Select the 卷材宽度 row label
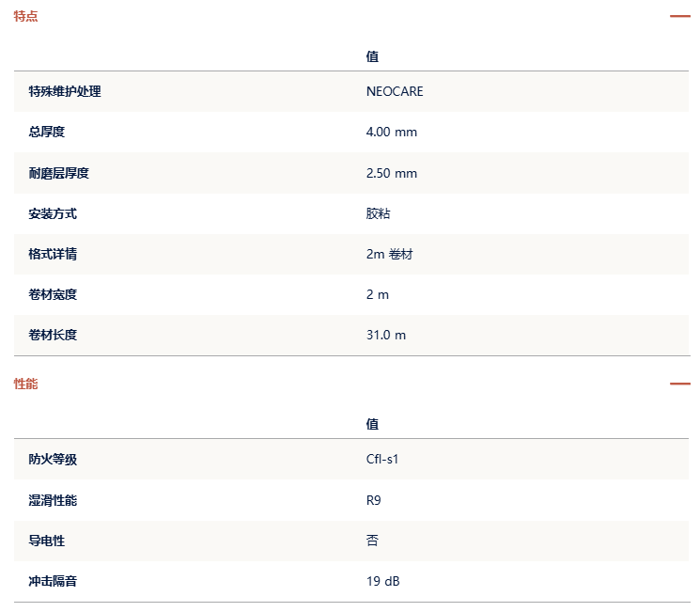 (53, 295)
